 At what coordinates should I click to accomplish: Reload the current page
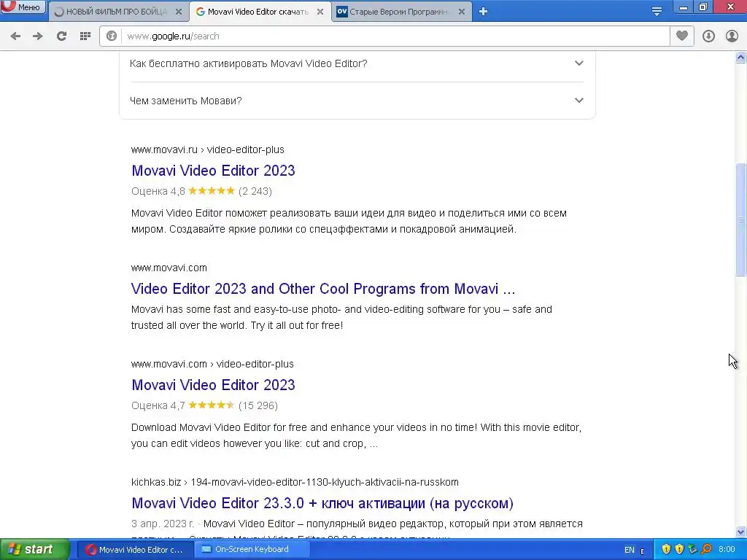coord(61,36)
